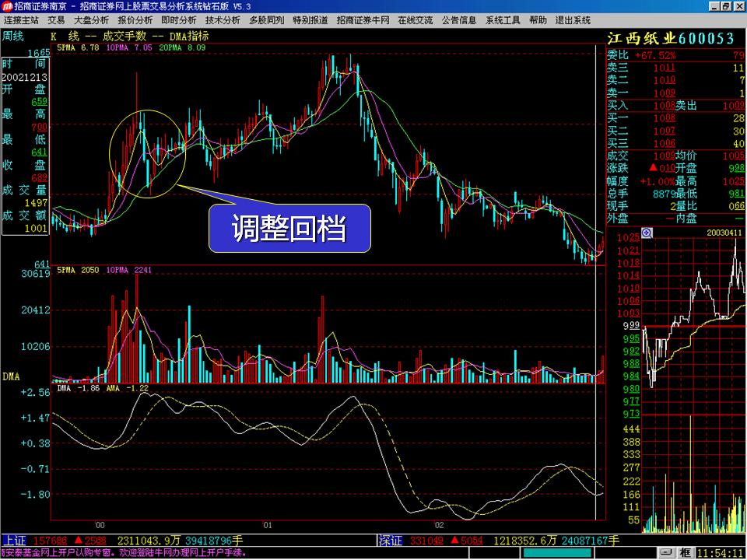Click the 10PMA 7.05 price average label
Screen dimensions: 747x560
tap(129, 47)
